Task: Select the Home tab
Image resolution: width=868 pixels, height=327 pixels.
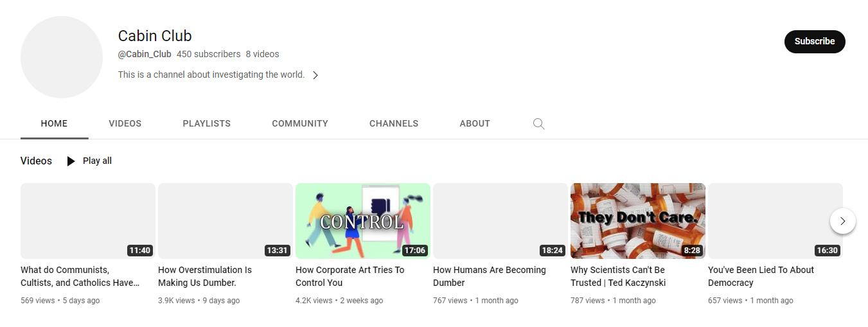Action: point(54,123)
